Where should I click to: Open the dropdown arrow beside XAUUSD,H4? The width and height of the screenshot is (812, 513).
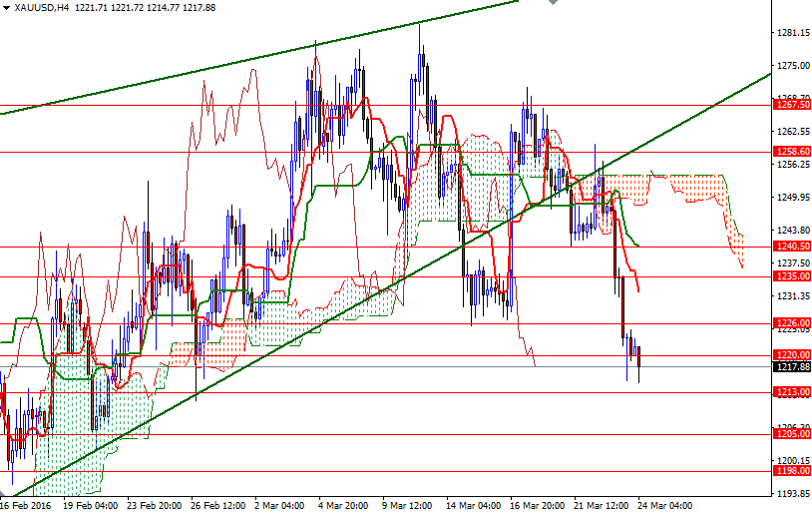6,8
